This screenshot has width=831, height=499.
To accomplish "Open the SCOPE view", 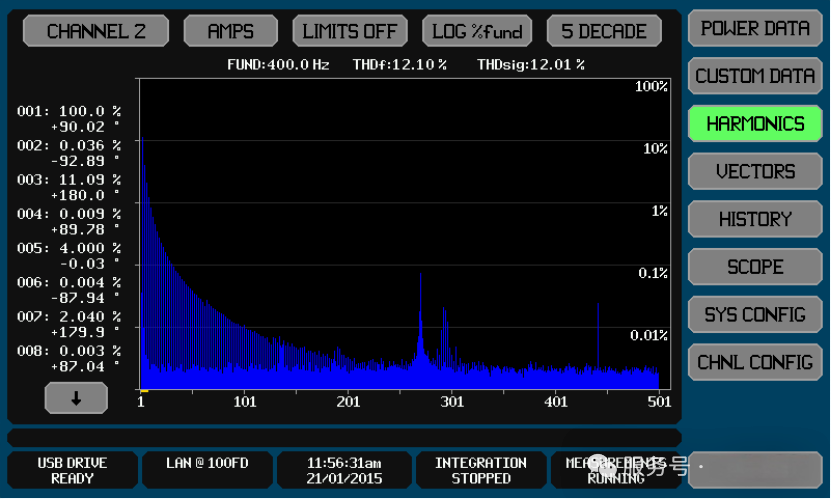I will 755,267.
